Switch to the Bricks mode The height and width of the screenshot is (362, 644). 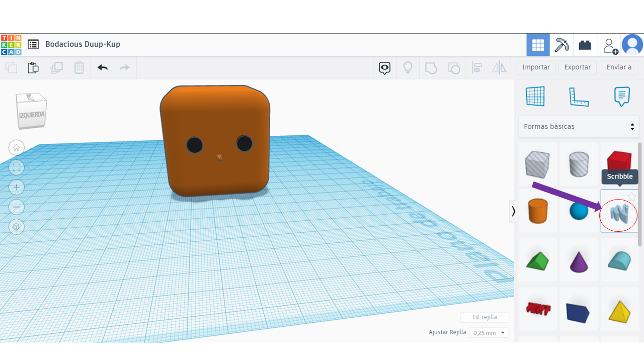pyautogui.click(x=585, y=45)
